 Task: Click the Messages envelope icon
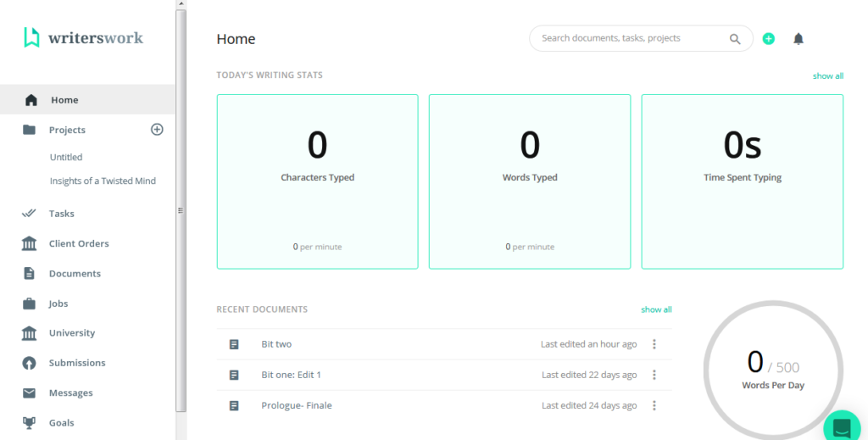tap(30, 393)
